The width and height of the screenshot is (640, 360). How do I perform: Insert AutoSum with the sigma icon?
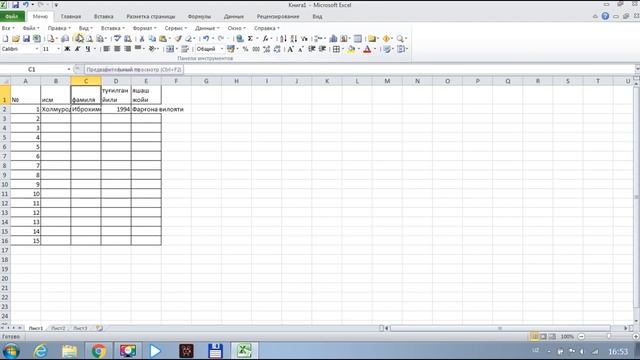[x=250, y=39]
